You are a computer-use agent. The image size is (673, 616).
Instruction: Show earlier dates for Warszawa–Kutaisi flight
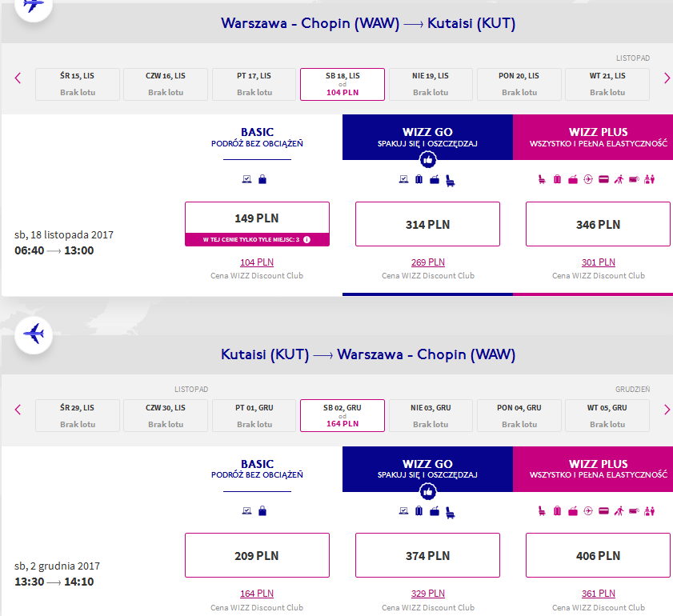[18, 78]
